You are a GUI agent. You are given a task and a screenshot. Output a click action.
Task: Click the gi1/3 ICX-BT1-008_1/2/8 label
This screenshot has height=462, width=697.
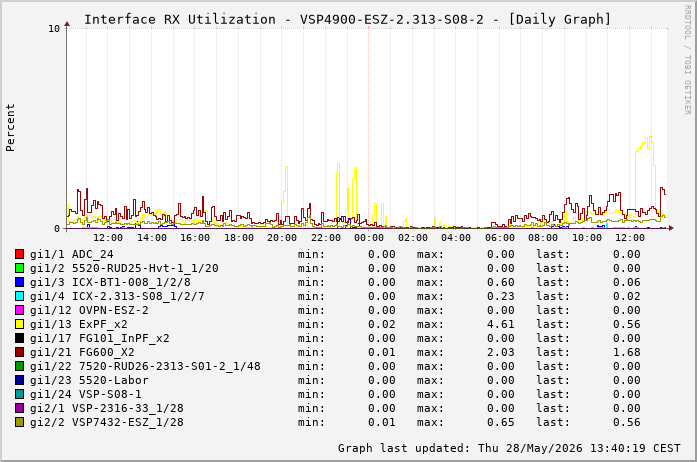[110, 282]
